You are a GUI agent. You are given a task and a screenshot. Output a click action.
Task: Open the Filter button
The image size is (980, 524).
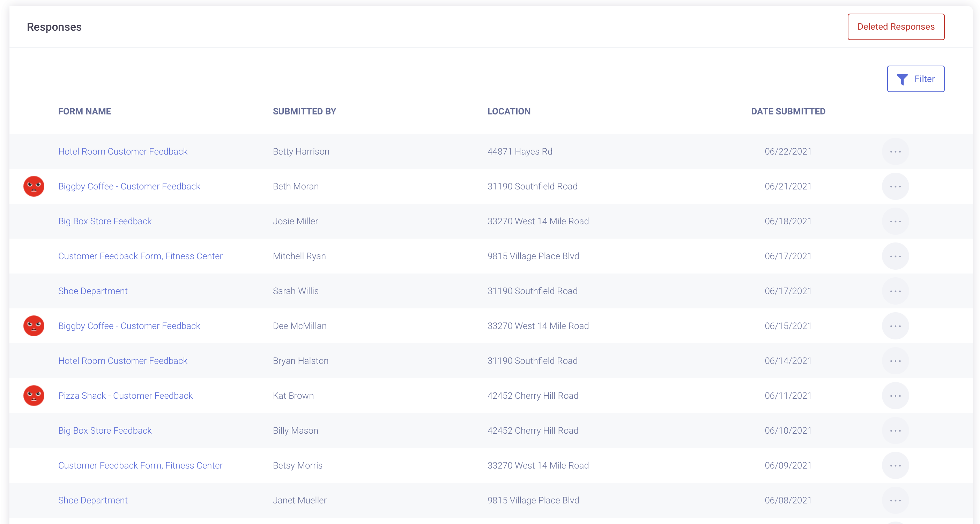(916, 79)
